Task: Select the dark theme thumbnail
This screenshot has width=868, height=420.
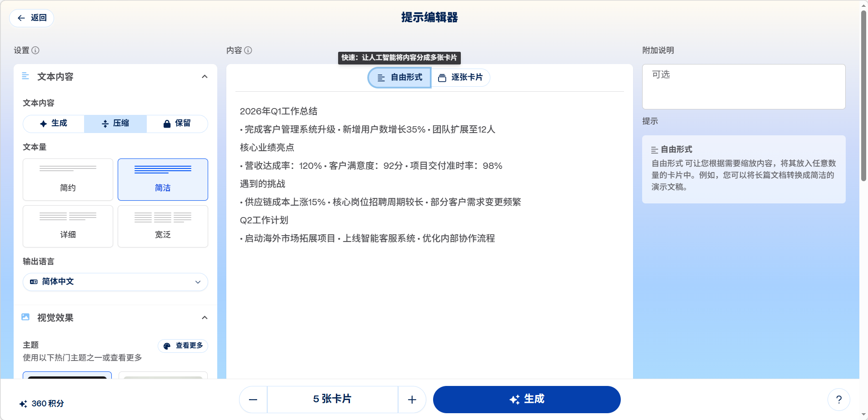Action: (x=67, y=376)
